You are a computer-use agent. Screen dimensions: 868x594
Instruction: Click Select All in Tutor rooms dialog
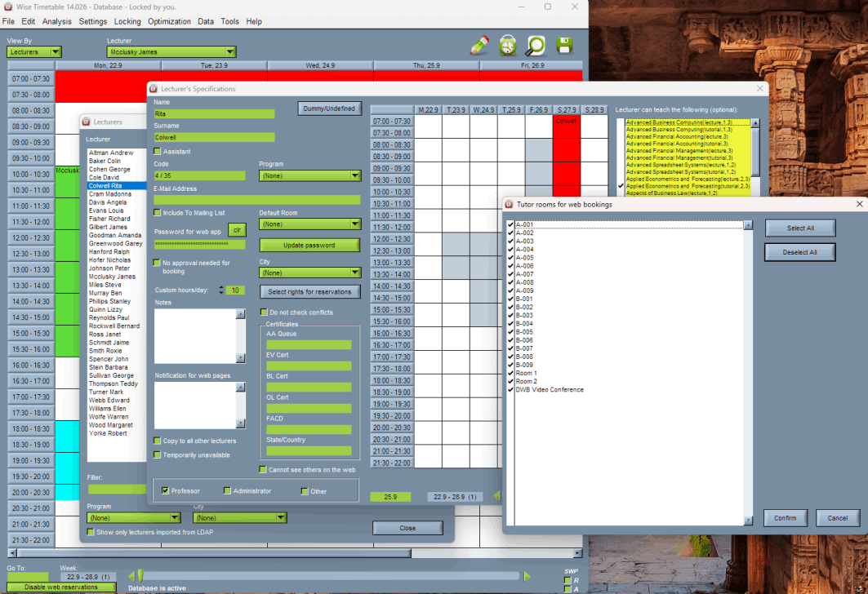click(x=799, y=228)
